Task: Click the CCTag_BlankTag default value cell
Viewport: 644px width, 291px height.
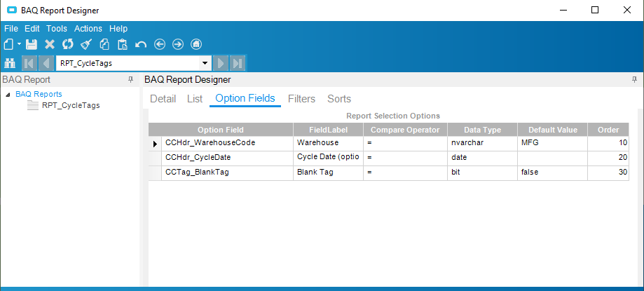Action: (x=552, y=172)
